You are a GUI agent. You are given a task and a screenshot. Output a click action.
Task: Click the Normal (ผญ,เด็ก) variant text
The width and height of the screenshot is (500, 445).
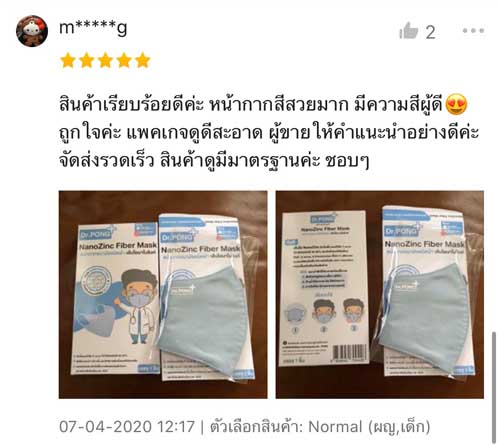tap(369, 427)
